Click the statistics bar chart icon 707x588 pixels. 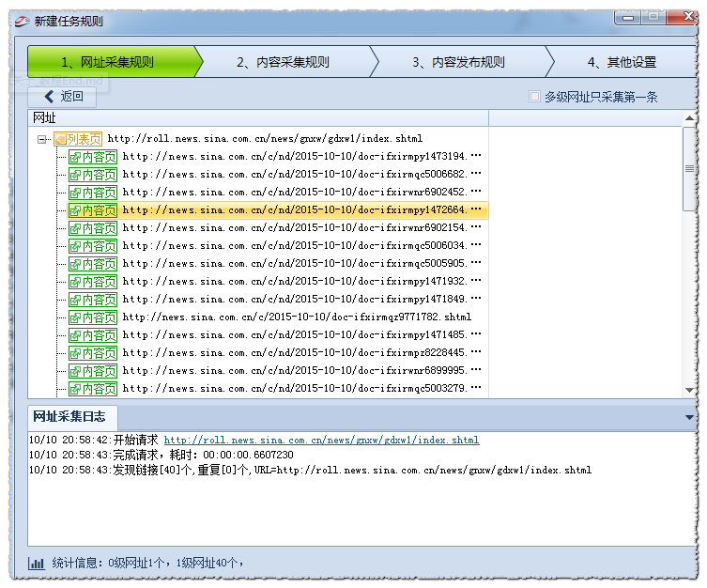[37, 564]
